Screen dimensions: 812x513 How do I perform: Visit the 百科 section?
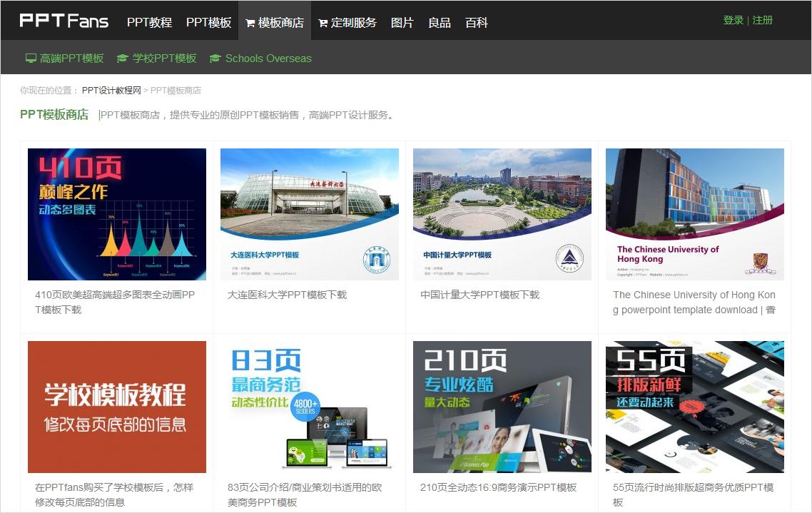[x=476, y=22]
